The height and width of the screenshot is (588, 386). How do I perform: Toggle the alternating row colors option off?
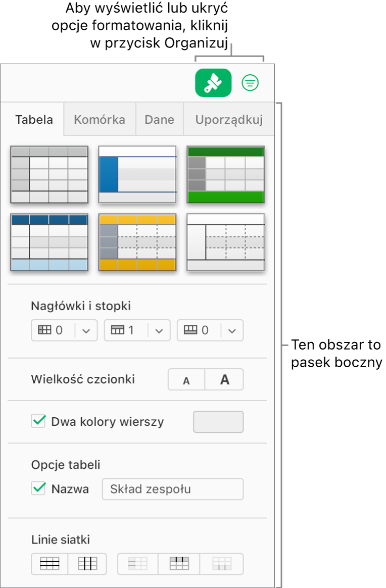tap(38, 421)
